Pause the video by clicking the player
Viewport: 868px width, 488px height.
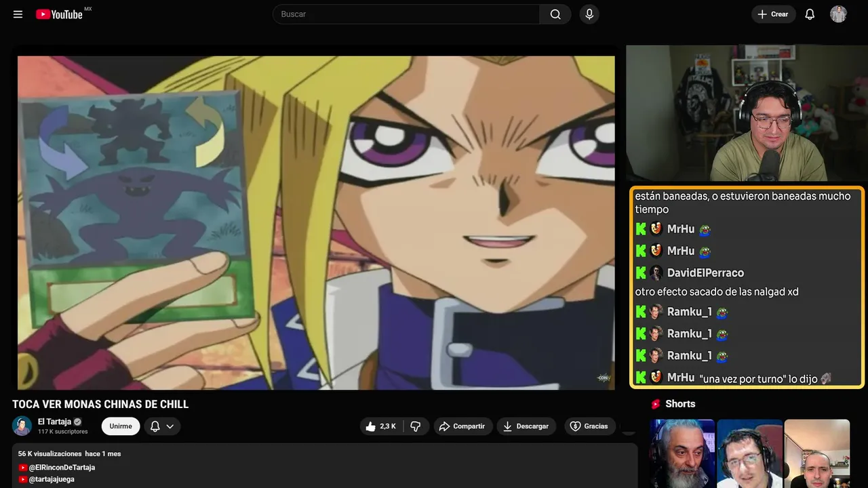(x=316, y=223)
